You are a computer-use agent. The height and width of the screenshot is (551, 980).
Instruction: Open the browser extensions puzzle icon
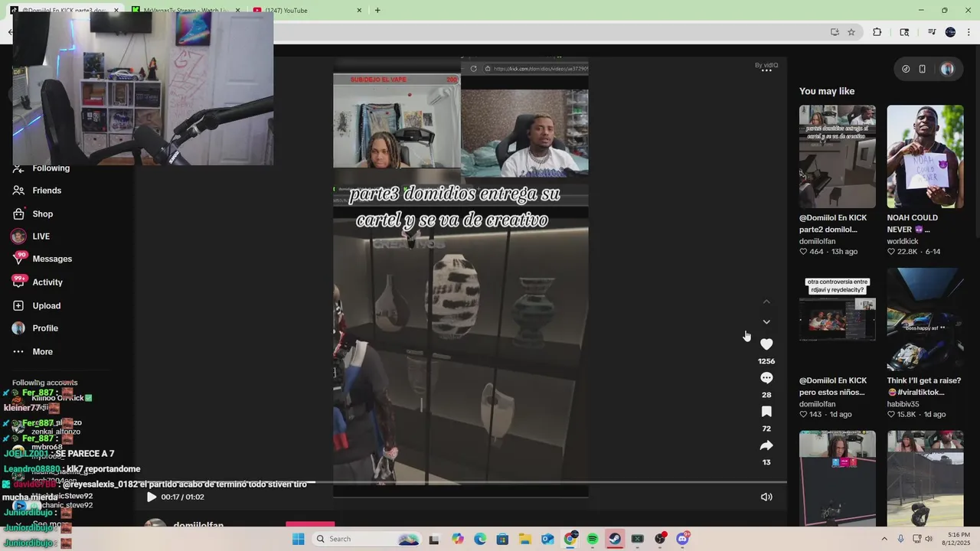click(877, 32)
